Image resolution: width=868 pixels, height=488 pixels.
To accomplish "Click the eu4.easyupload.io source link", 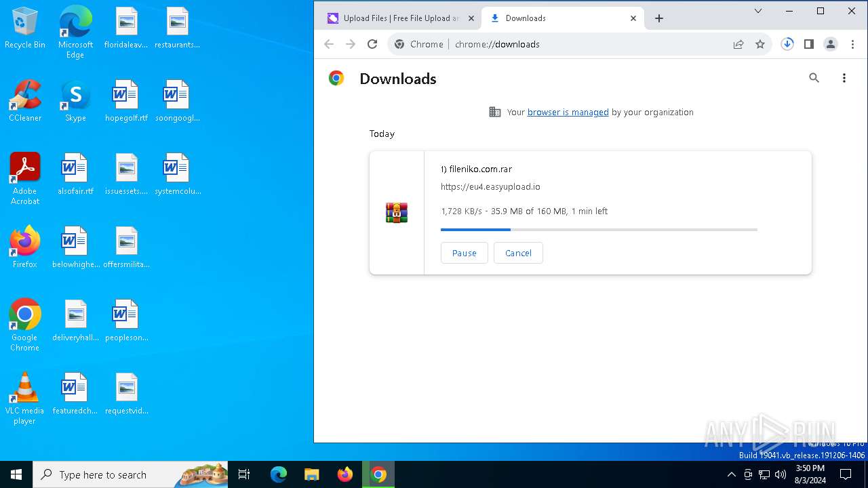I will [x=490, y=187].
